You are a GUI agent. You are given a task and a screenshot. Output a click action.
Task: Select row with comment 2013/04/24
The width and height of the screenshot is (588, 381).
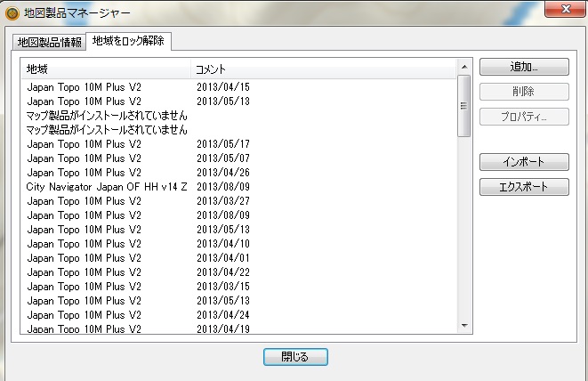pyautogui.click(x=239, y=315)
